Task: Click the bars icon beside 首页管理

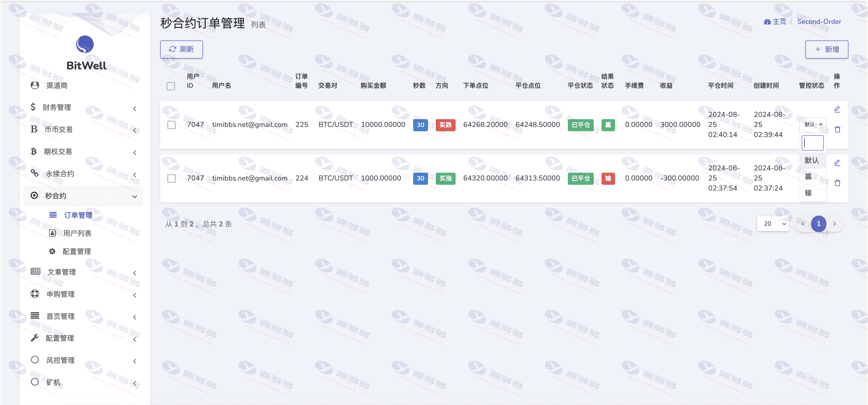Action: 35,316
